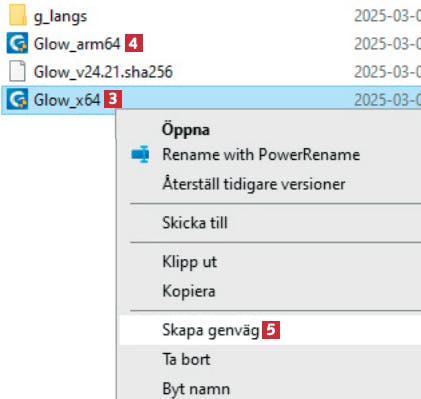Choose Klipp ut in the context menu
Viewport: 421px width, 399px height.
190,262
